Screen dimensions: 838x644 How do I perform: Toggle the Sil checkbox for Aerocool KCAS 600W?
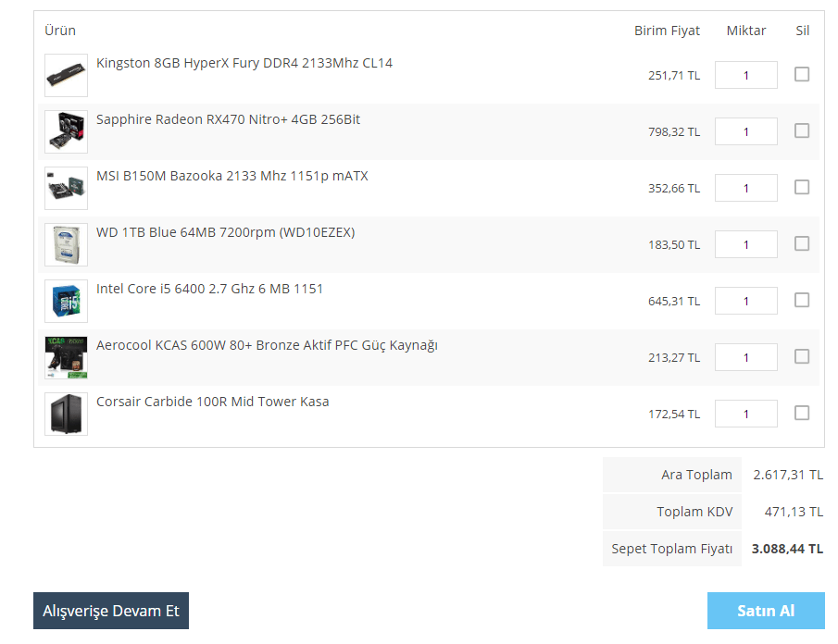[802, 357]
